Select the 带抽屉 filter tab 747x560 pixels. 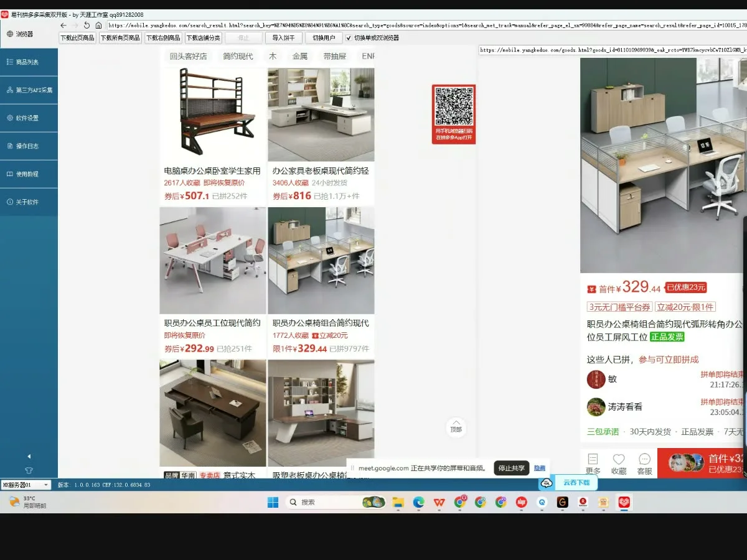(x=334, y=57)
